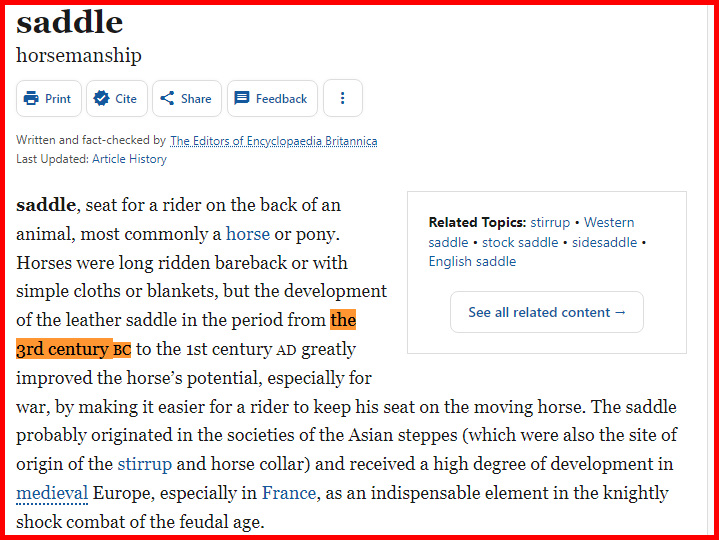719x540 pixels.
Task: Follow the stirrup link in the paragraph
Action: click(144, 464)
